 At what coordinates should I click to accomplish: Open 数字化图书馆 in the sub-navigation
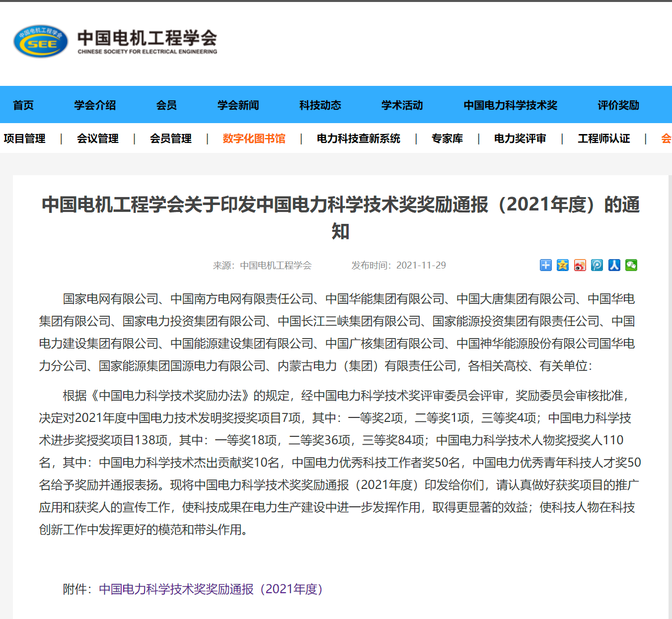[254, 138]
